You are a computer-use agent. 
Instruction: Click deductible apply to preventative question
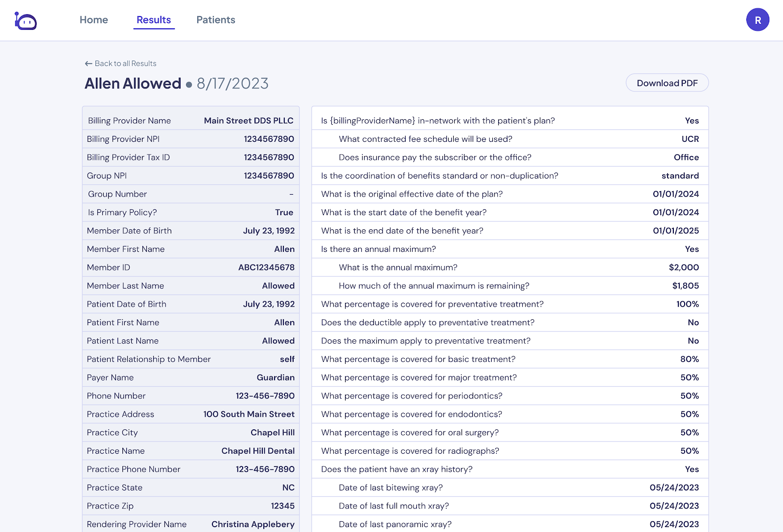(428, 322)
